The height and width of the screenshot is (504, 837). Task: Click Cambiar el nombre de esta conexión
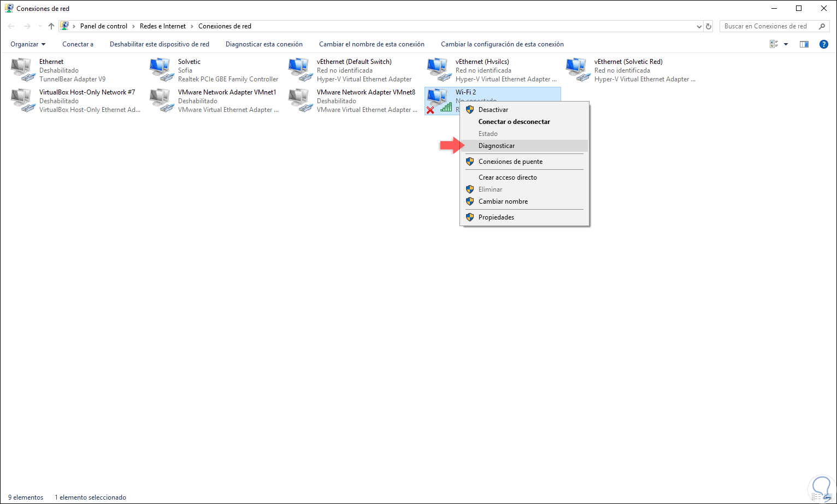click(372, 44)
